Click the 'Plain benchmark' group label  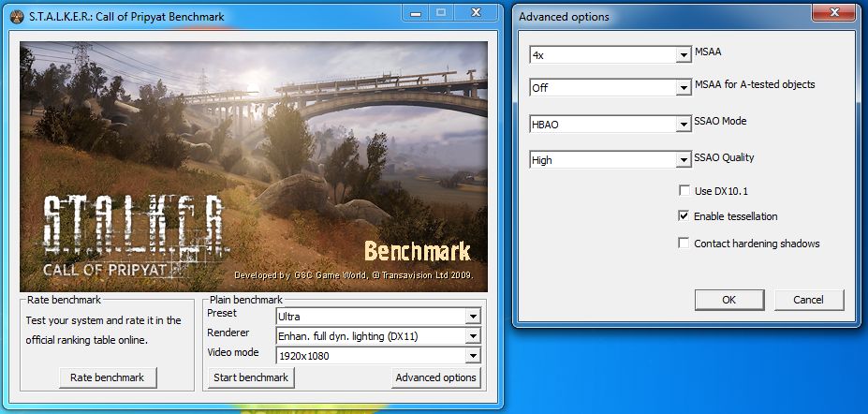pyautogui.click(x=245, y=300)
